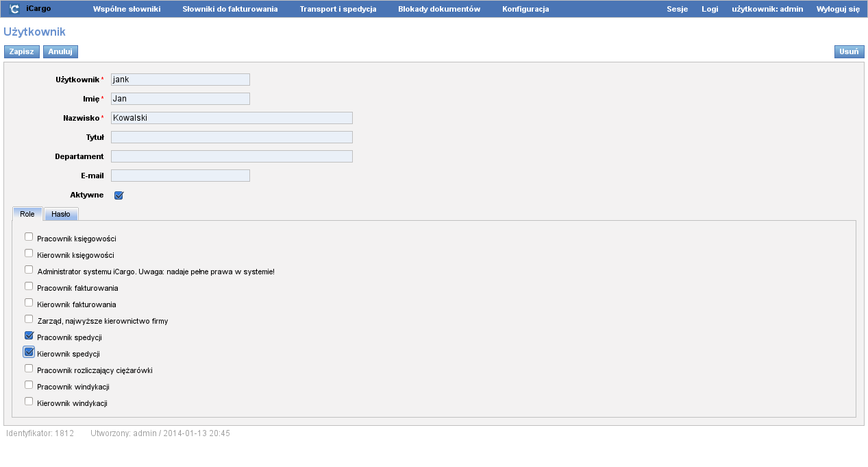Go to Sesje page
This screenshot has height=467, width=868.
pos(677,9)
